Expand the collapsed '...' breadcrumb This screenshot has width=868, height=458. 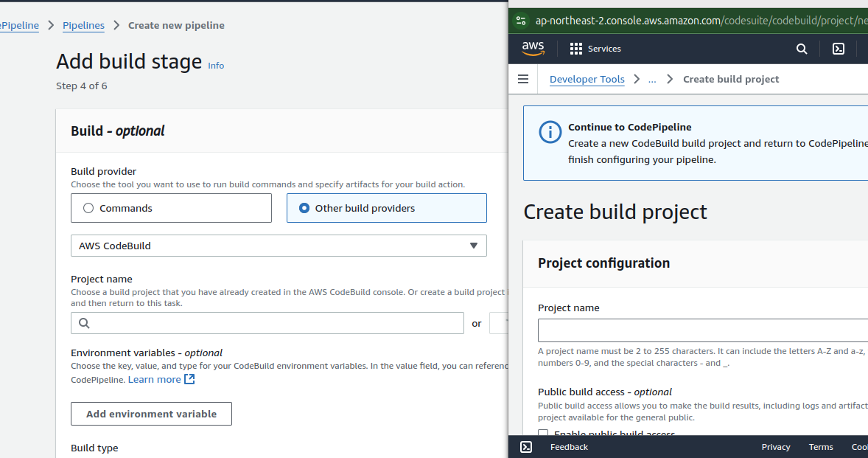(652, 79)
